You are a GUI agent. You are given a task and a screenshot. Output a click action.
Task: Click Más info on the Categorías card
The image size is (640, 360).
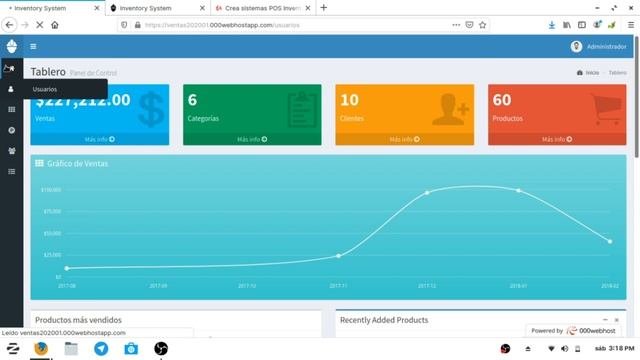[x=252, y=139]
